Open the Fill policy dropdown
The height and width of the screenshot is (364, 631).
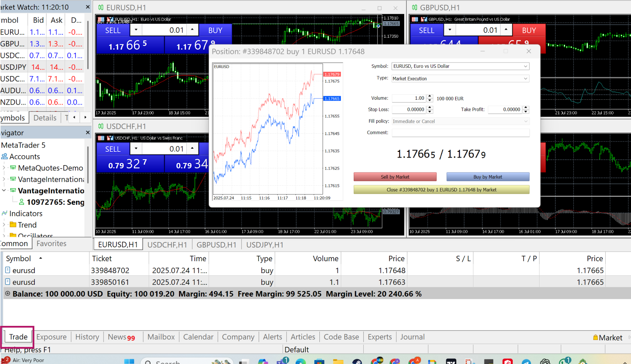pos(526,121)
